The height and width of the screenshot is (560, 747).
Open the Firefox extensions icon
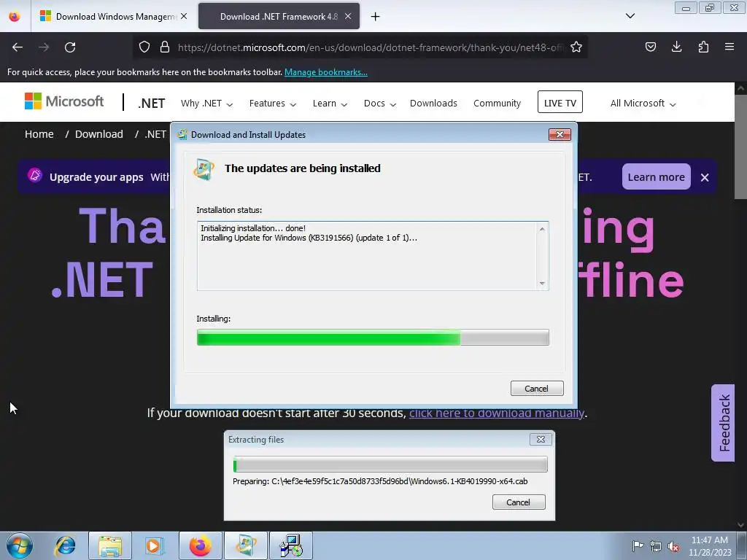703,47
